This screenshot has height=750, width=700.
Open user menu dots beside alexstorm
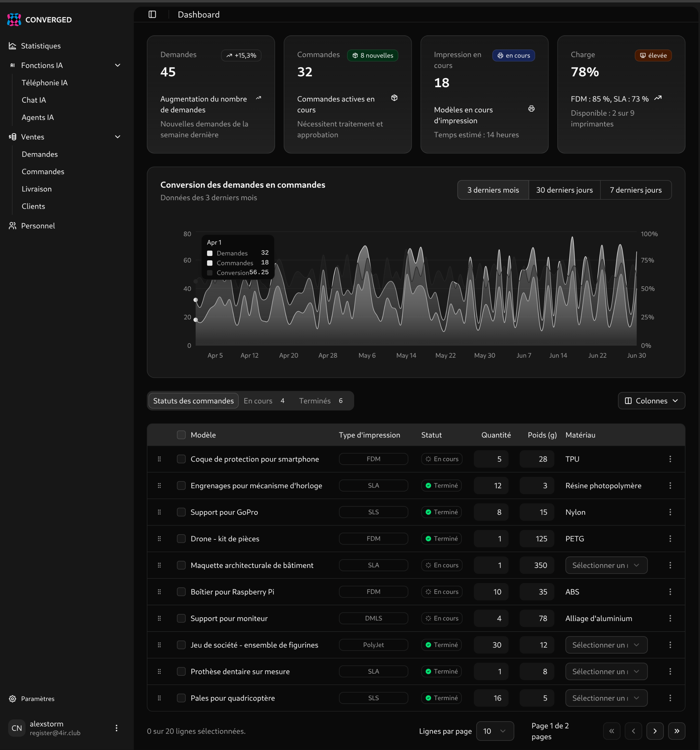(117, 728)
